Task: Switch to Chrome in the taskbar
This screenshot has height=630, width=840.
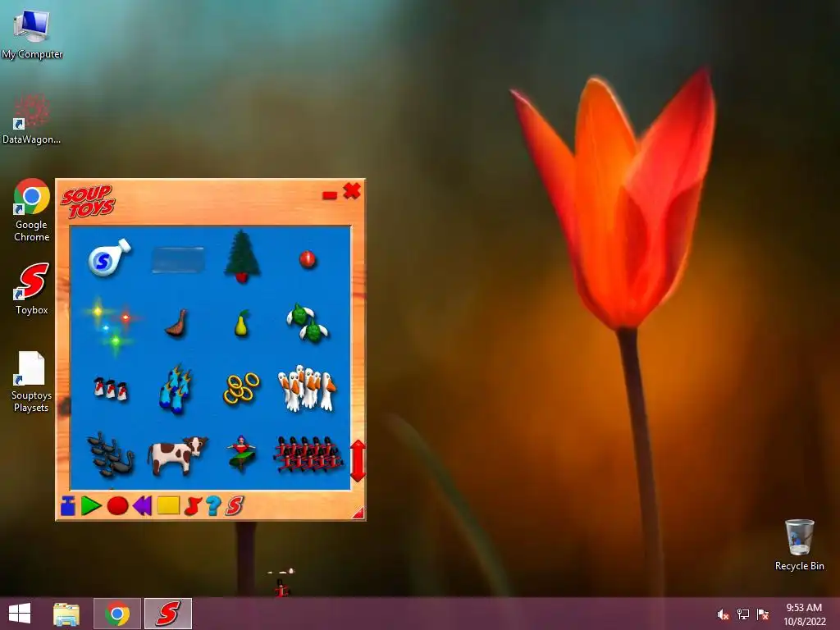Action: (117, 614)
